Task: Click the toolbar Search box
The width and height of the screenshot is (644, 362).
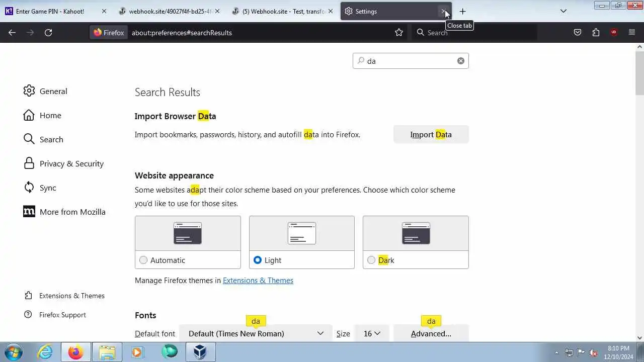Action: (x=474, y=33)
